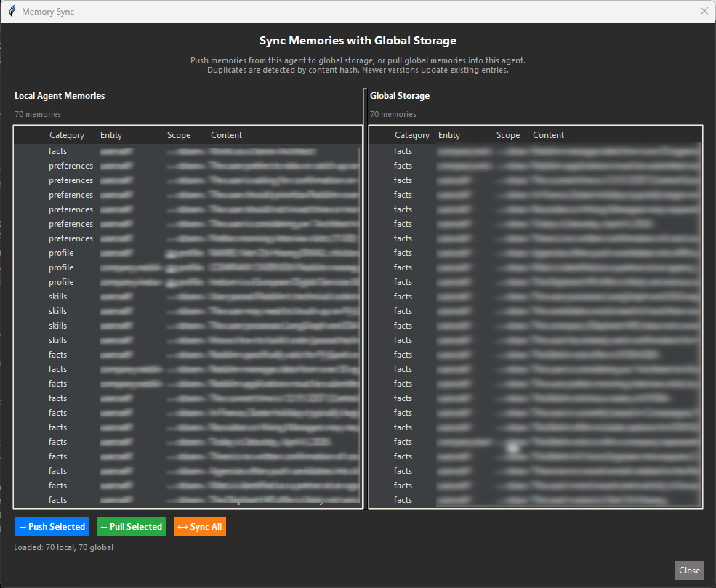Viewport: 716px width, 588px height.
Task: Click the Sync All button
Action: (199, 526)
